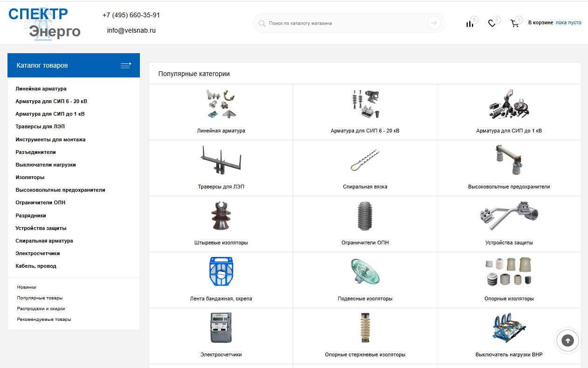Viewport: 588px width, 368px height.
Task: Select Кабель, провод in sidebar
Action: (36, 266)
